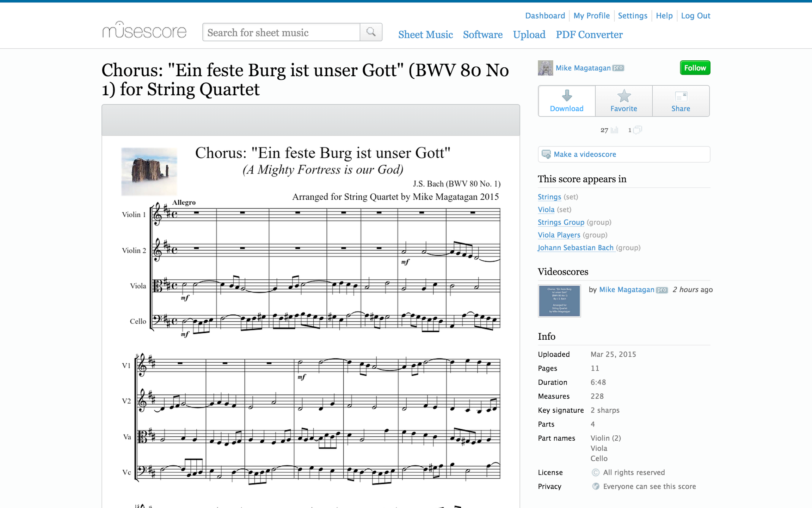Image resolution: width=812 pixels, height=508 pixels.
Task: Click the pro badge next to author name
Action: click(x=618, y=68)
